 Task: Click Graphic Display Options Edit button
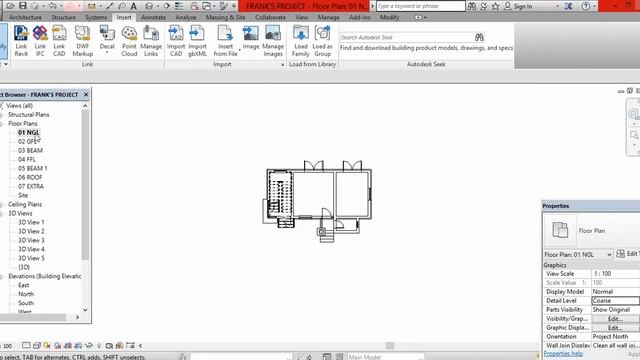click(616, 327)
